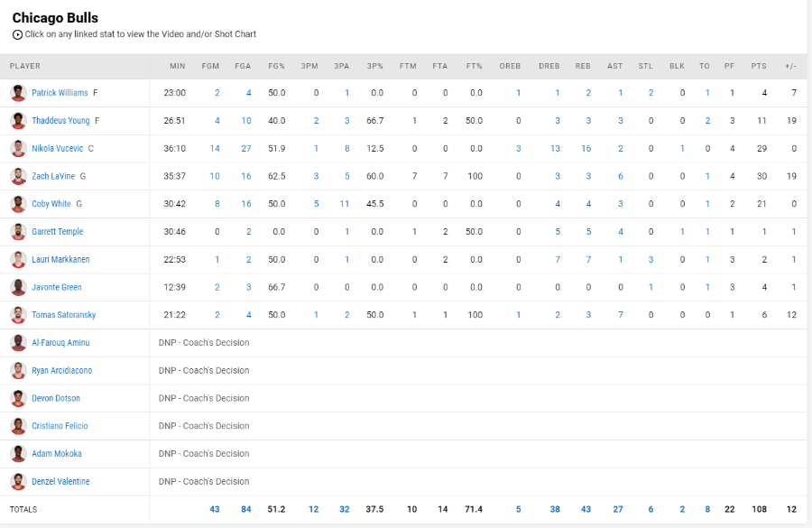
Task: Open Garrett Temple player link
Action: click(x=58, y=232)
